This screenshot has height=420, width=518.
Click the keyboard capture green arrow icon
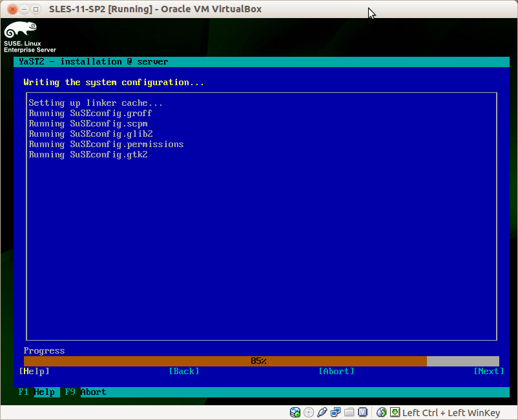tap(395, 412)
